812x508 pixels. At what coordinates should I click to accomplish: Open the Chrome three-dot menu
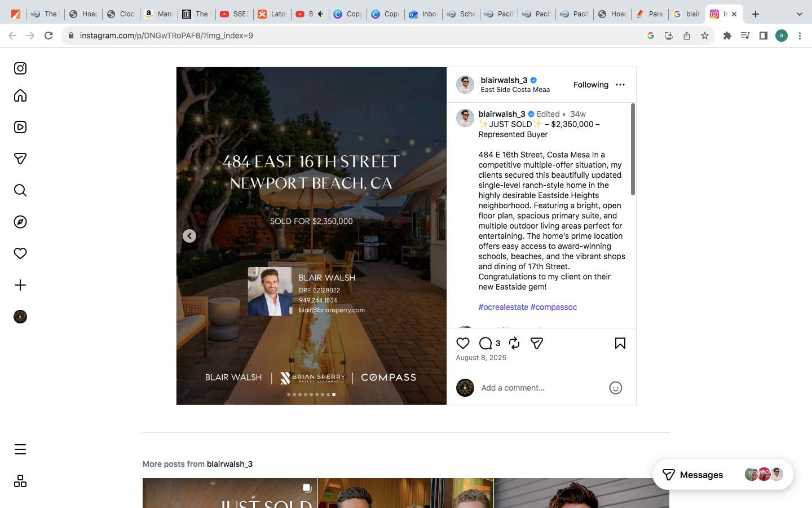click(x=800, y=36)
